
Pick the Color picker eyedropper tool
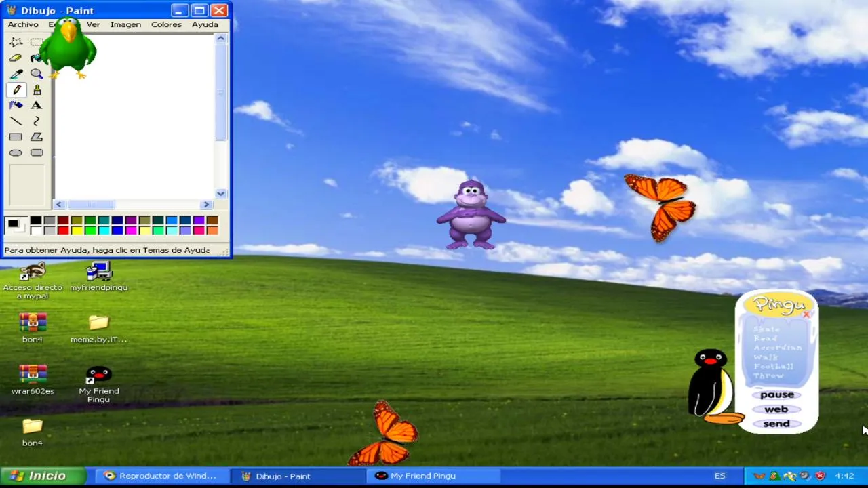pos(16,74)
